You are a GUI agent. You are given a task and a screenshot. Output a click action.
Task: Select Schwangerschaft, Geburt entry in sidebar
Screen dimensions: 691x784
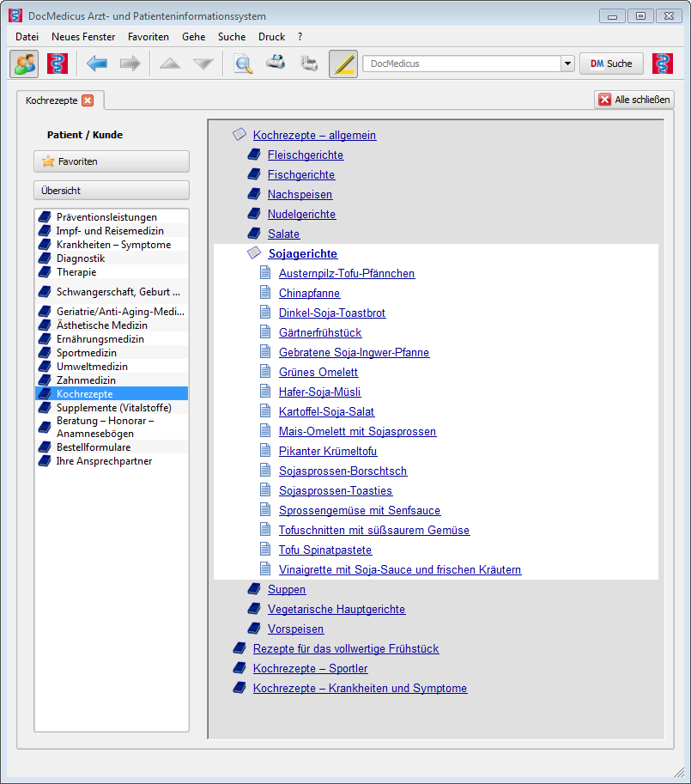tap(112, 291)
